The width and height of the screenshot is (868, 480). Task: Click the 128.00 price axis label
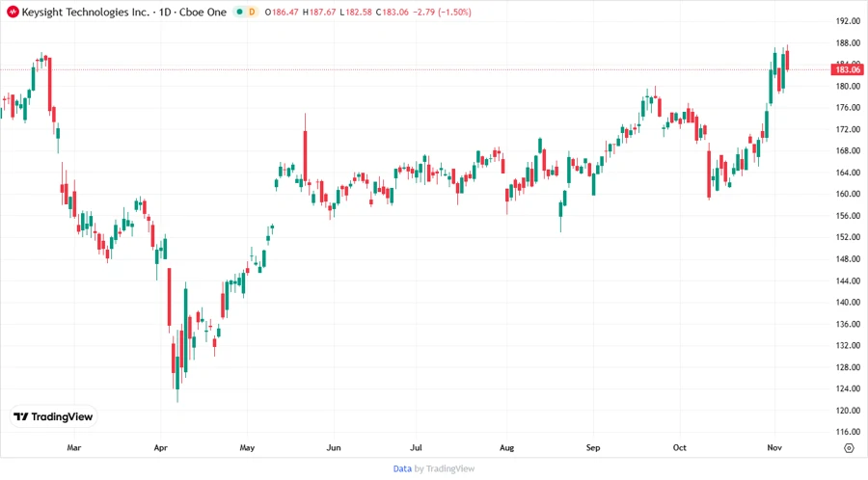[x=848, y=366]
